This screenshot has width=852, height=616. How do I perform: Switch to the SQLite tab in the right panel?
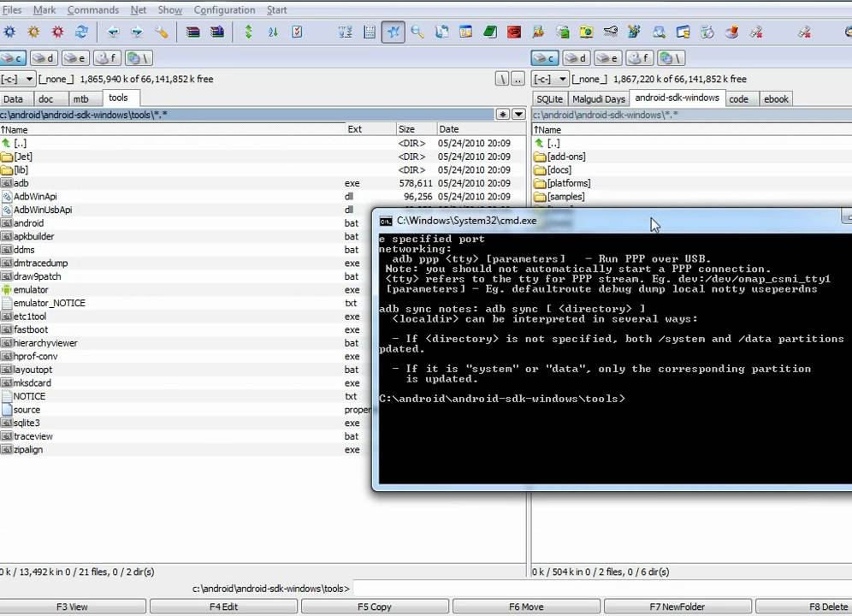[x=549, y=99]
